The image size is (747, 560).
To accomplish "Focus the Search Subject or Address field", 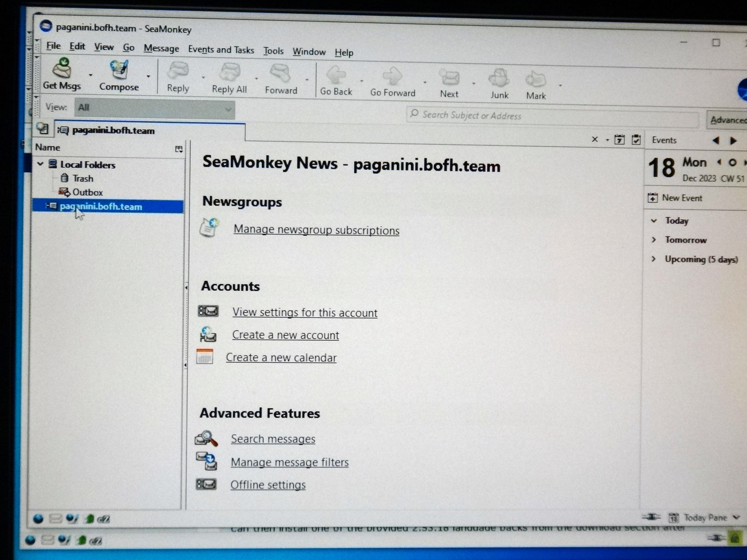I will pos(552,116).
